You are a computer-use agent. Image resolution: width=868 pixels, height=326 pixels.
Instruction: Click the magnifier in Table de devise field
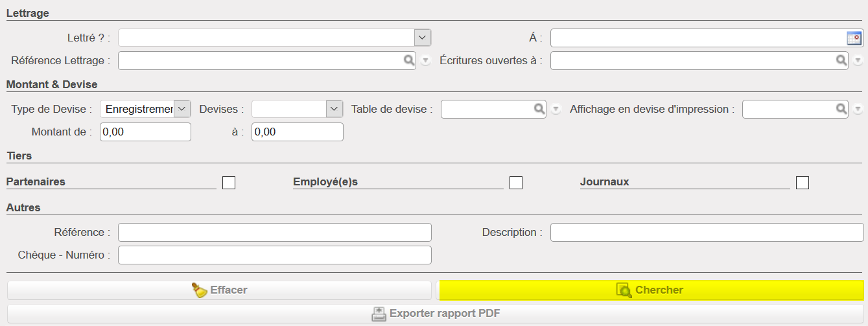click(x=539, y=110)
